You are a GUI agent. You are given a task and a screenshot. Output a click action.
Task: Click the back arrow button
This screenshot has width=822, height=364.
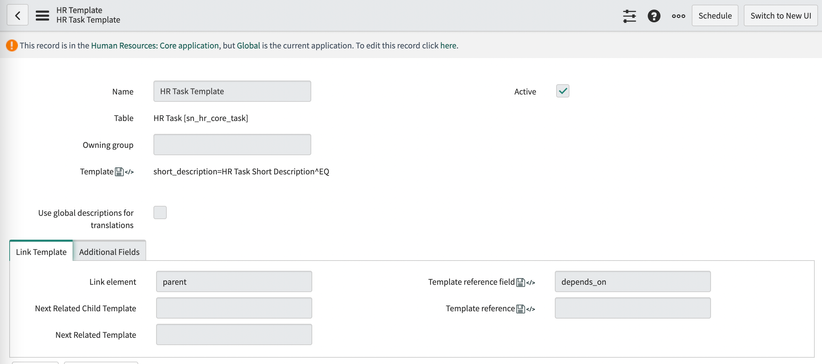pos(17,16)
